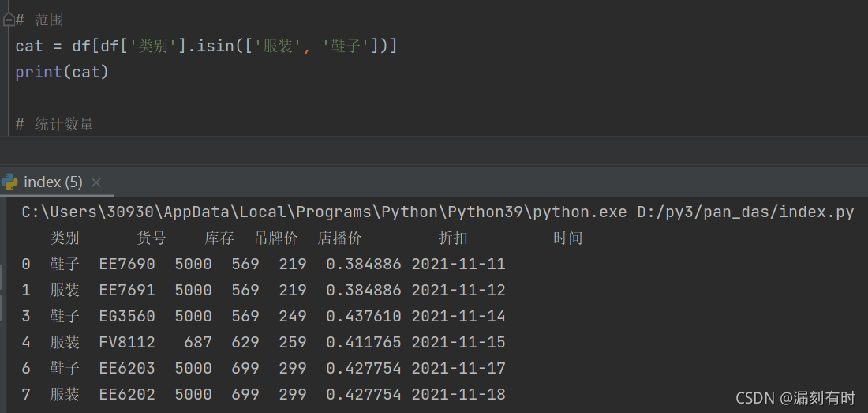Close the 'index (5)' run tab

coord(95,182)
